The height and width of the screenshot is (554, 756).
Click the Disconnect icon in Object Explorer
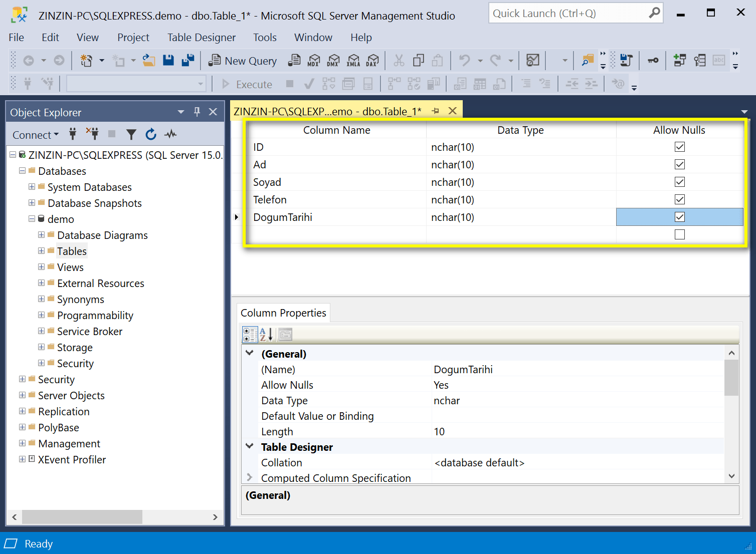pyautogui.click(x=92, y=134)
